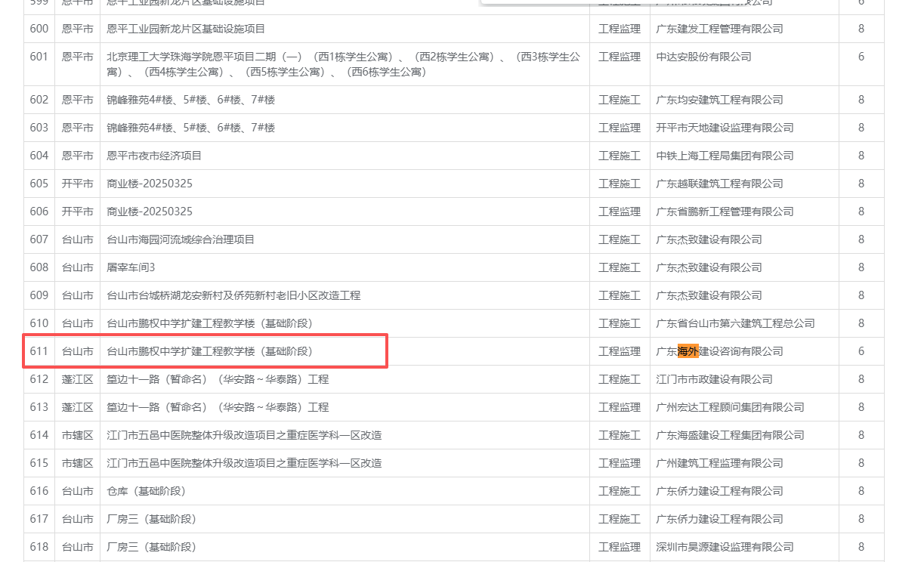Click the highlighted 海外 search match
Image resolution: width=924 pixels, height=562 pixels.
point(688,351)
